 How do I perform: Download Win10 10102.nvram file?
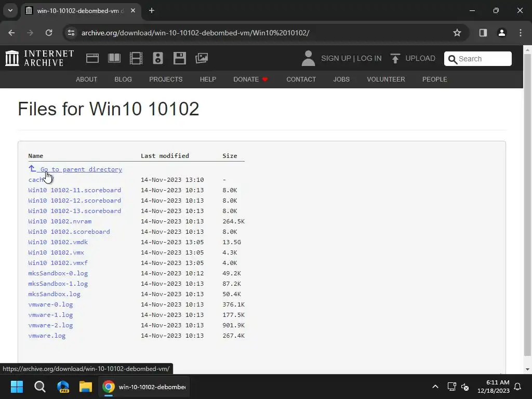[x=60, y=221]
